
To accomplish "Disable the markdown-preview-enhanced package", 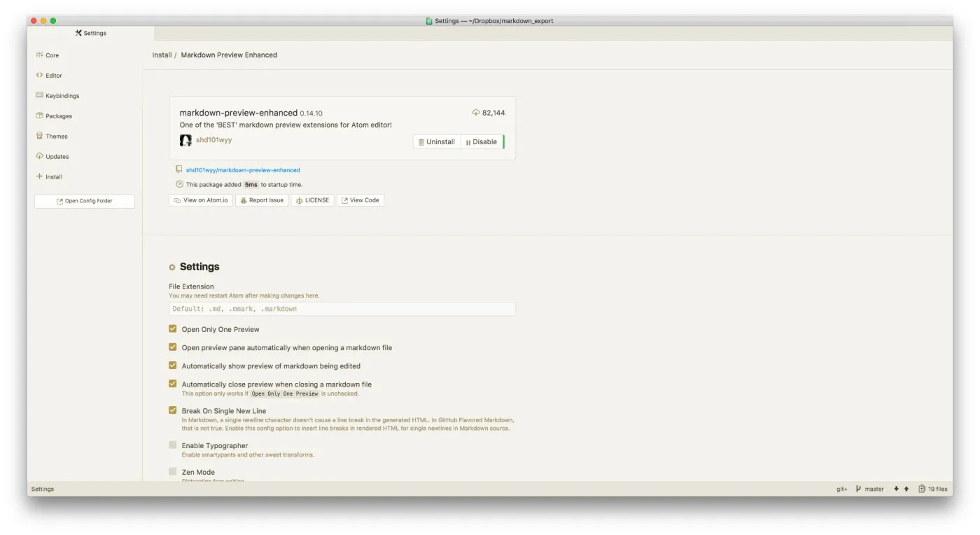I will click(482, 142).
